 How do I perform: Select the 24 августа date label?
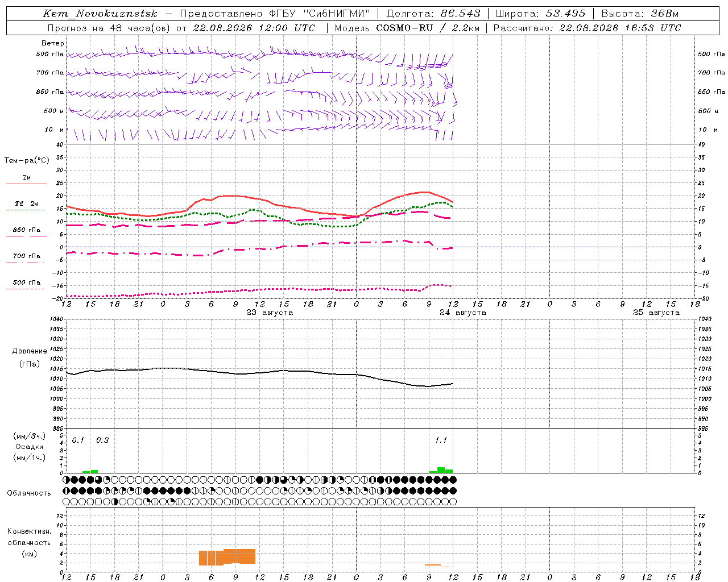[463, 313]
